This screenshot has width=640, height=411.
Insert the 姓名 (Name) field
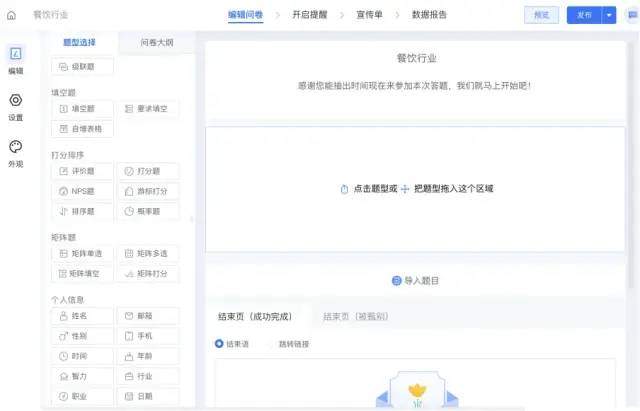tap(82, 316)
